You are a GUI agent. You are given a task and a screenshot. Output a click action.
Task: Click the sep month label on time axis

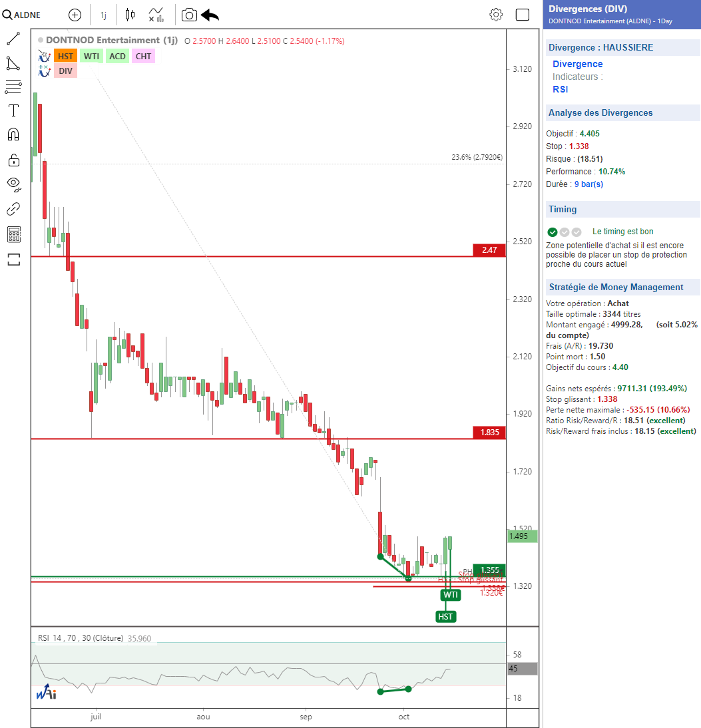click(x=306, y=717)
